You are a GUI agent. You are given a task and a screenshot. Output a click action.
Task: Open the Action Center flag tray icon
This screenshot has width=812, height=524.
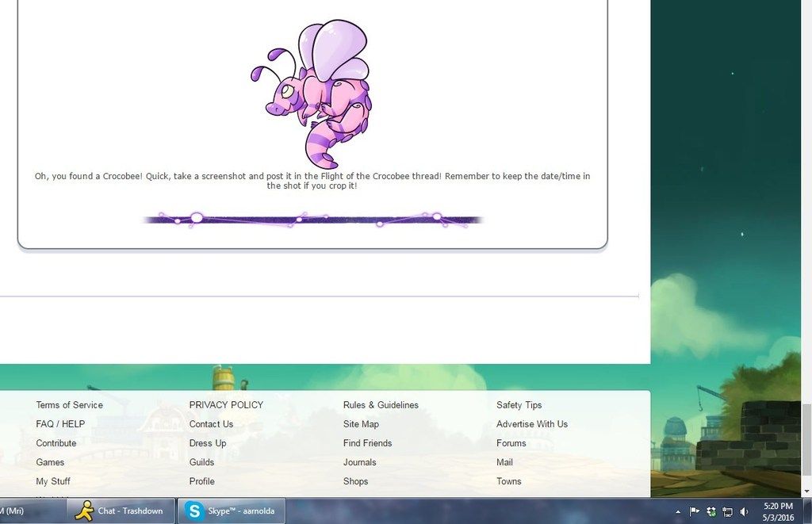point(695,511)
